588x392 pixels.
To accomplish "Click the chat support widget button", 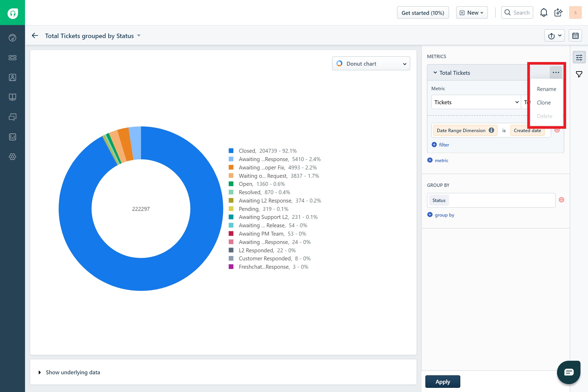I will pyautogui.click(x=568, y=372).
